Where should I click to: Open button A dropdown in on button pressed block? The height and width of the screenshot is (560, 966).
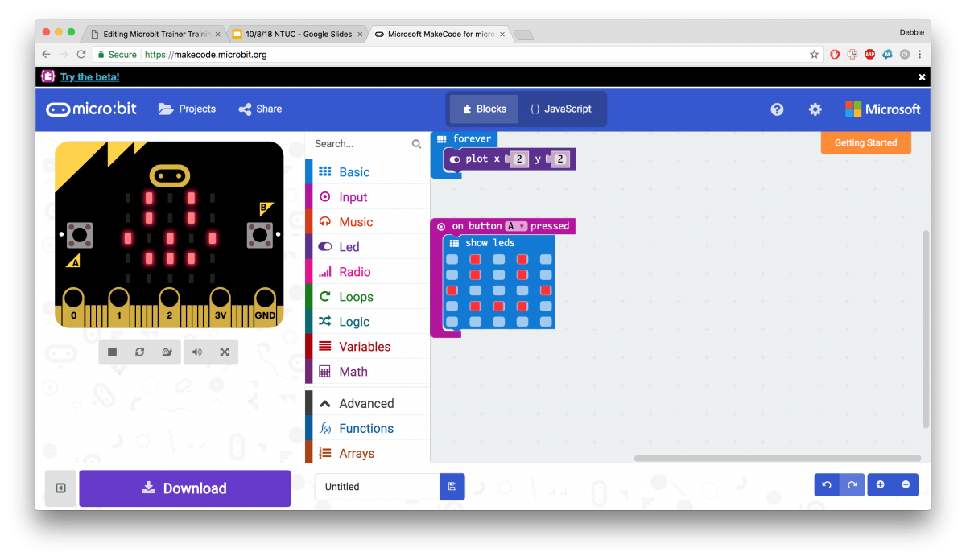[x=516, y=226]
